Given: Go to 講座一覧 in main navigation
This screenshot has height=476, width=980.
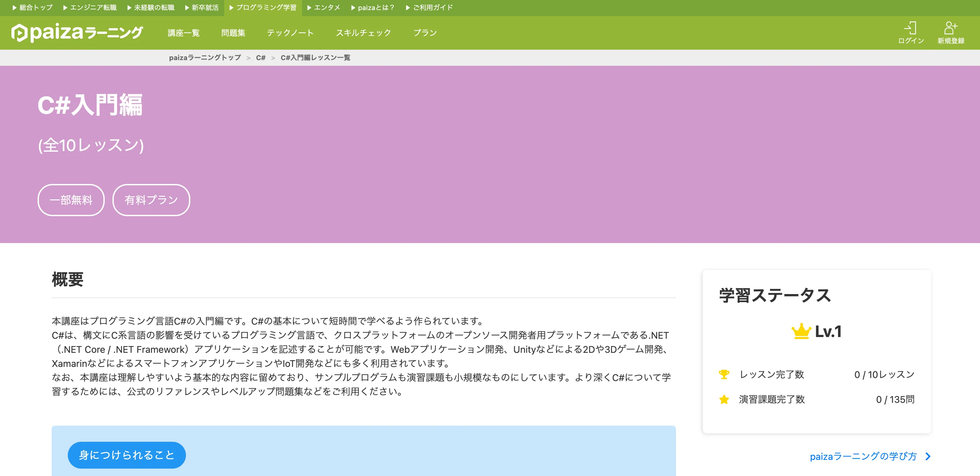Looking at the screenshot, I should tap(184, 33).
